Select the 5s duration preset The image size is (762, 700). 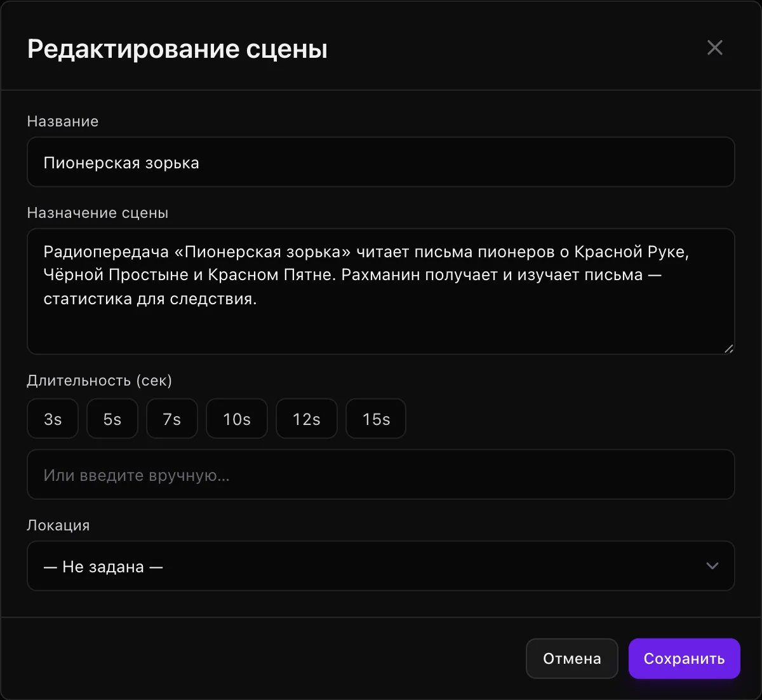click(x=112, y=419)
